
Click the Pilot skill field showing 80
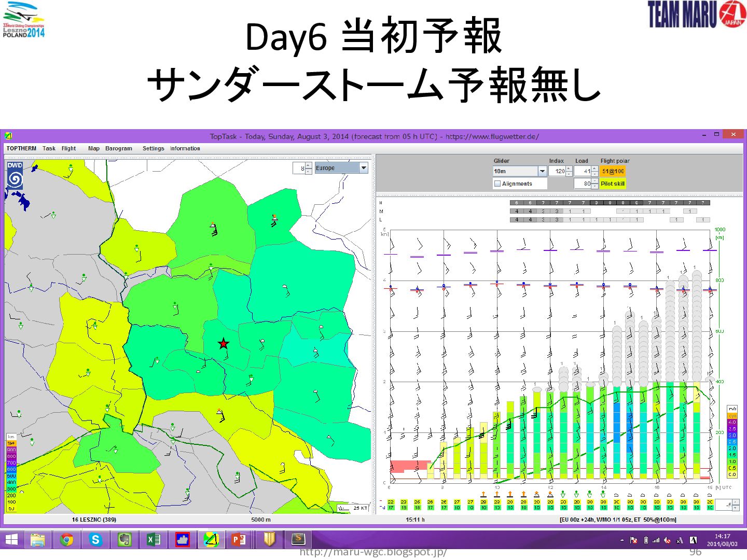click(x=583, y=184)
